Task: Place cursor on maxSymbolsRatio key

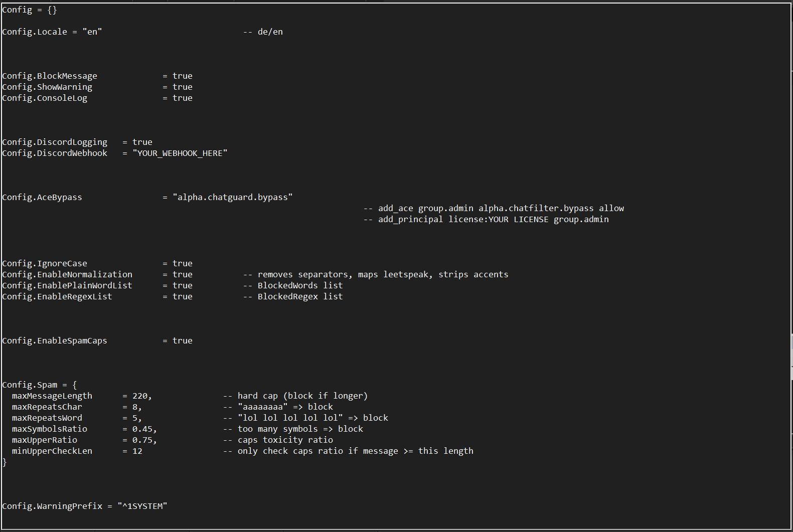Action: point(50,429)
